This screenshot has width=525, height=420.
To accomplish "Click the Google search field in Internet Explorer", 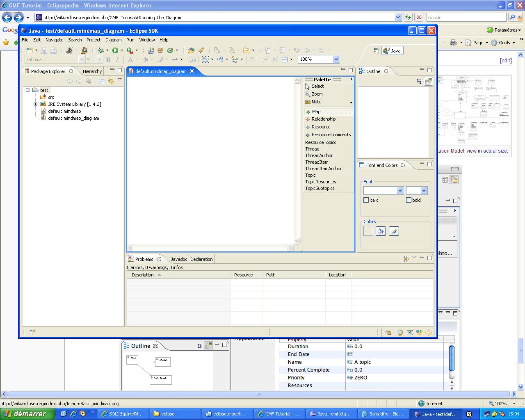I will (466, 17).
